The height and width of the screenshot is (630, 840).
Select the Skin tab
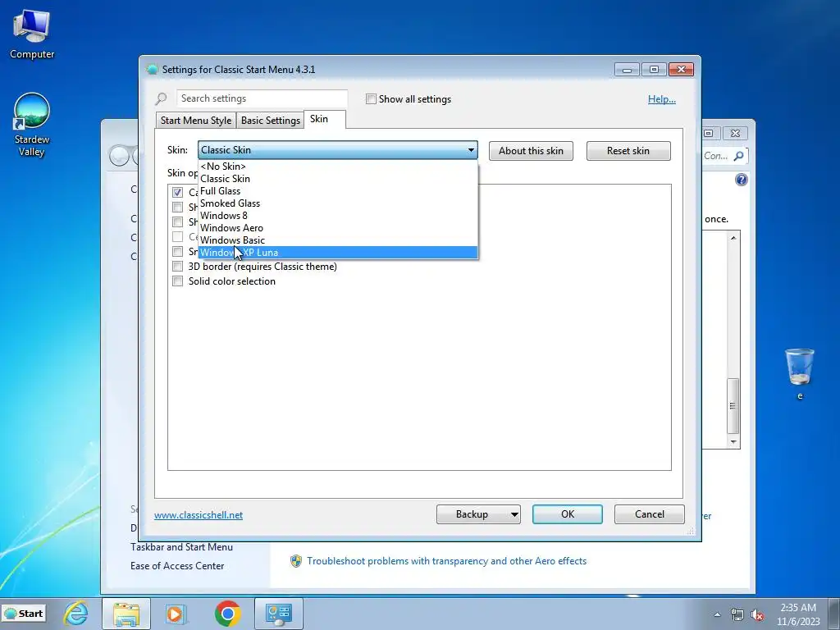[324, 119]
